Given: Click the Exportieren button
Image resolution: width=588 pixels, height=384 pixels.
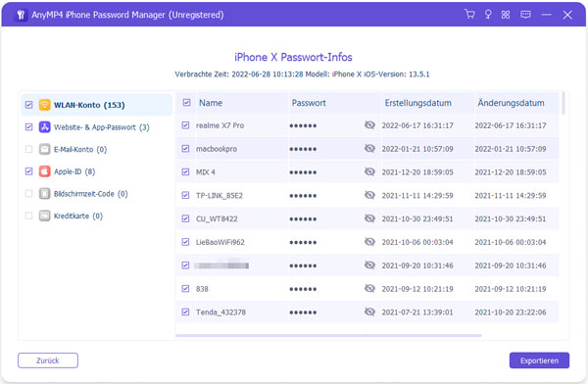Looking at the screenshot, I should (539, 360).
